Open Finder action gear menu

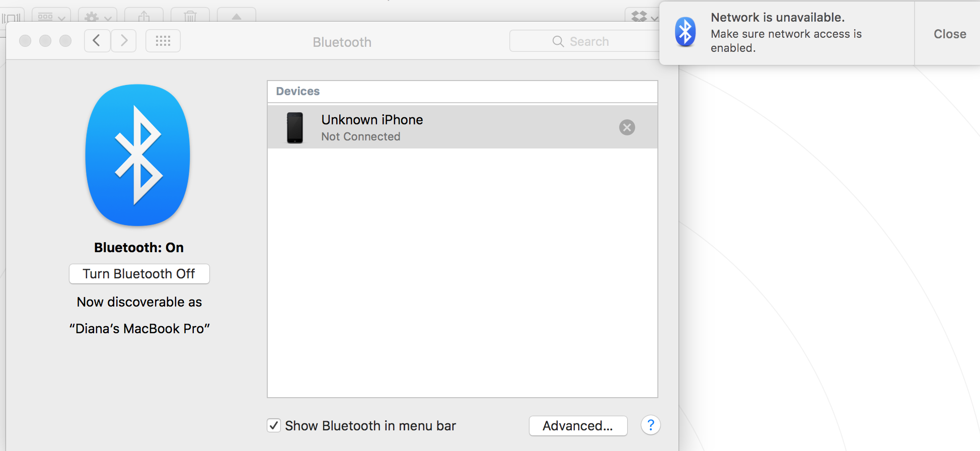click(98, 16)
